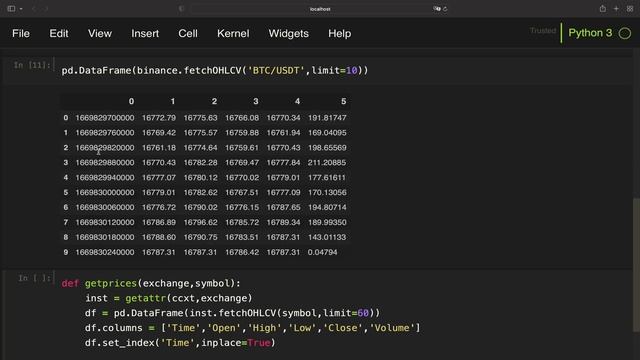Open the Edit menu
Screen dimensions: 640x360
[x=59, y=33]
